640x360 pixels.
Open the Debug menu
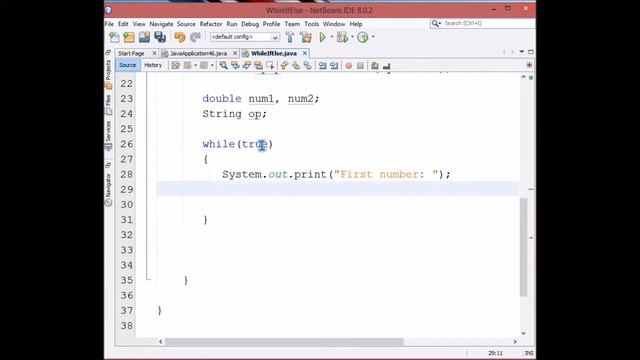[250, 24]
